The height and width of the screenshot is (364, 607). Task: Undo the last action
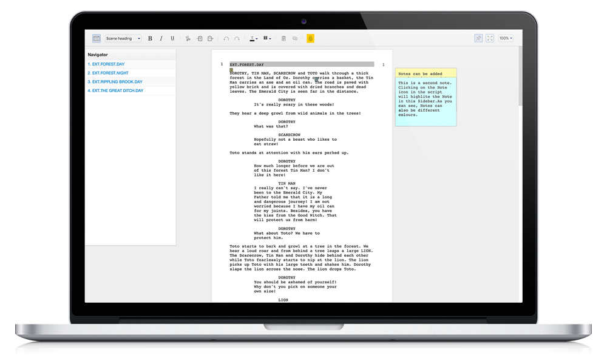pos(226,38)
